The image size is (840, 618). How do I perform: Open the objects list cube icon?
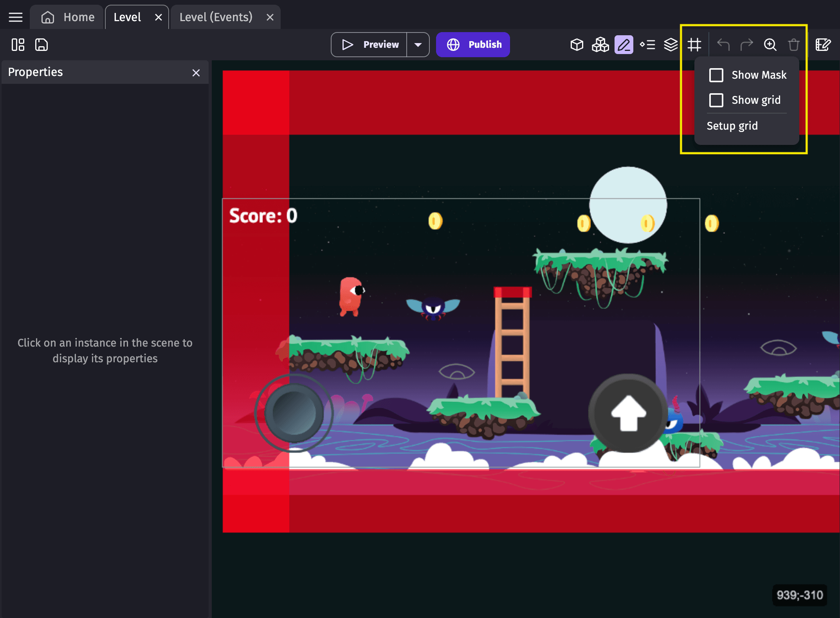(577, 45)
